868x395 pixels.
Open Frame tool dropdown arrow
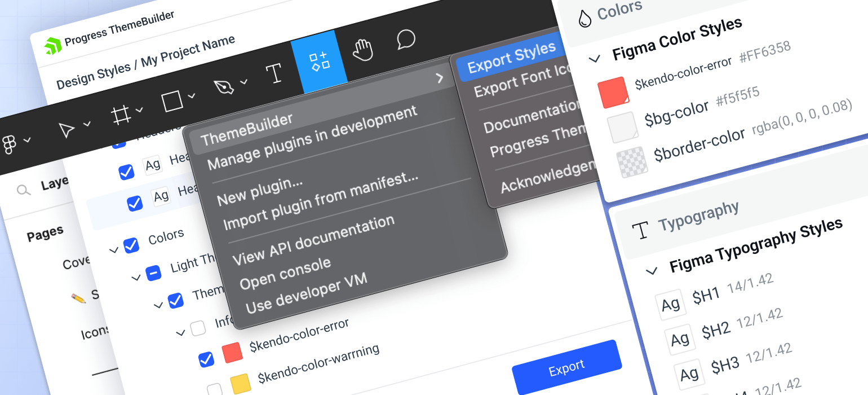[139, 109]
